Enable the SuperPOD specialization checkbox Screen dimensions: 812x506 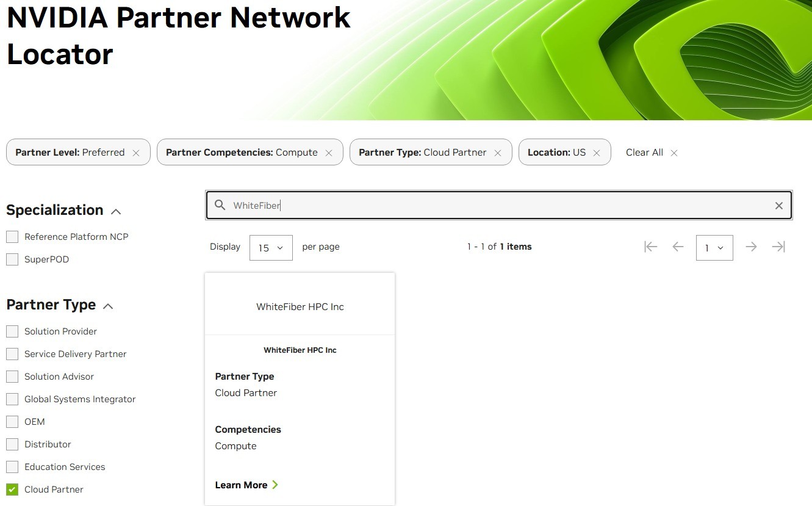tap(12, 259)
